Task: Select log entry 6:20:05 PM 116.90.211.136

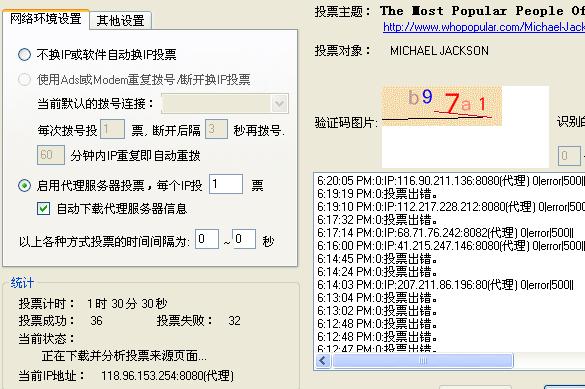Action: pos(450,181)
